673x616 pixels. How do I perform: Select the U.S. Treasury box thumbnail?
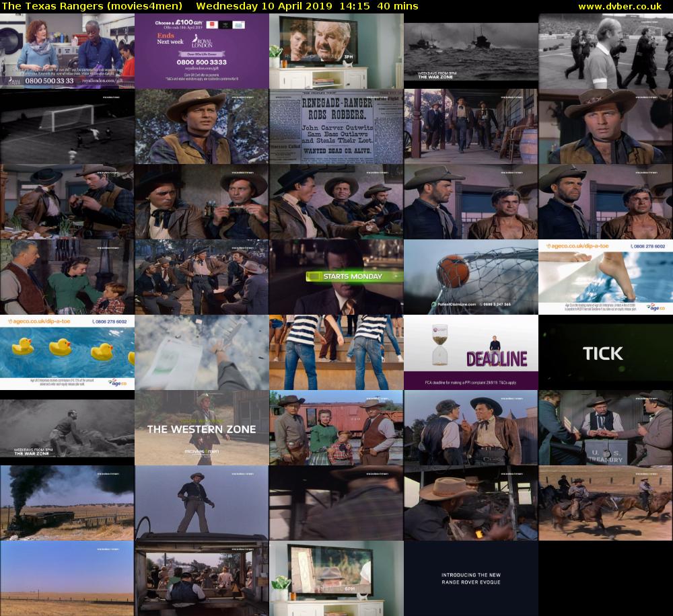click(x=606, y=428)
